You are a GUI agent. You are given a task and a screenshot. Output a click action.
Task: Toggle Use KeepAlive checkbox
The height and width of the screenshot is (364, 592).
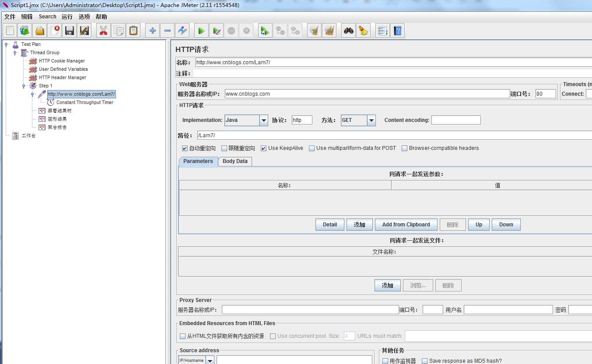pyautogui.click(x=264, y=148)
